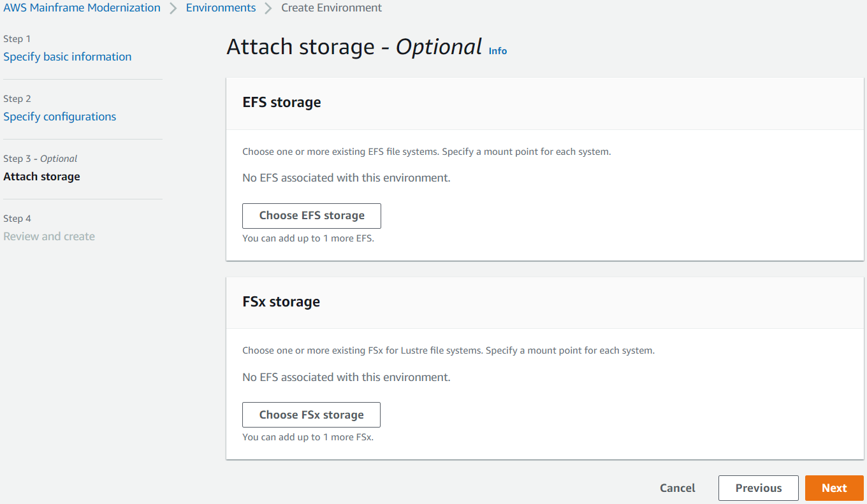867x504 pixels.
Task: Click the FSx storage section header
Action: 281,301
